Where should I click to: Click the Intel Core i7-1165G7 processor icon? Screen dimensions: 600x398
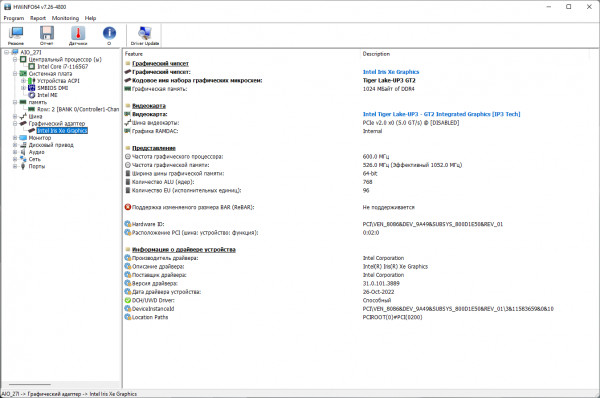click(x=32, y=66)
